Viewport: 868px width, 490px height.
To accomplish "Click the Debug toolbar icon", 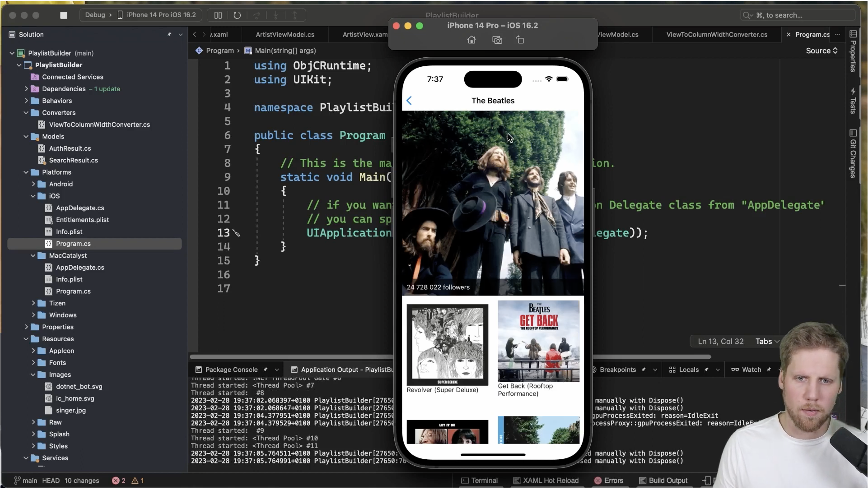I will [95, 15].
